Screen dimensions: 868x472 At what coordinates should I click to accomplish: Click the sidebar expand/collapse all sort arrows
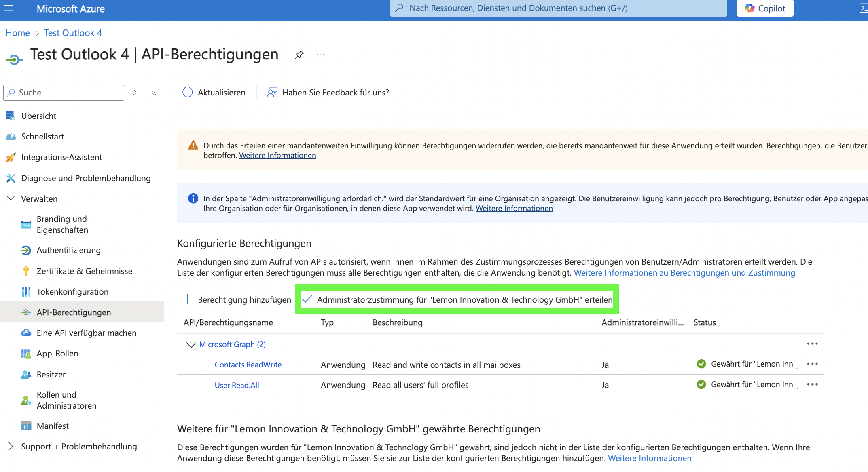[x=134, y=93]
